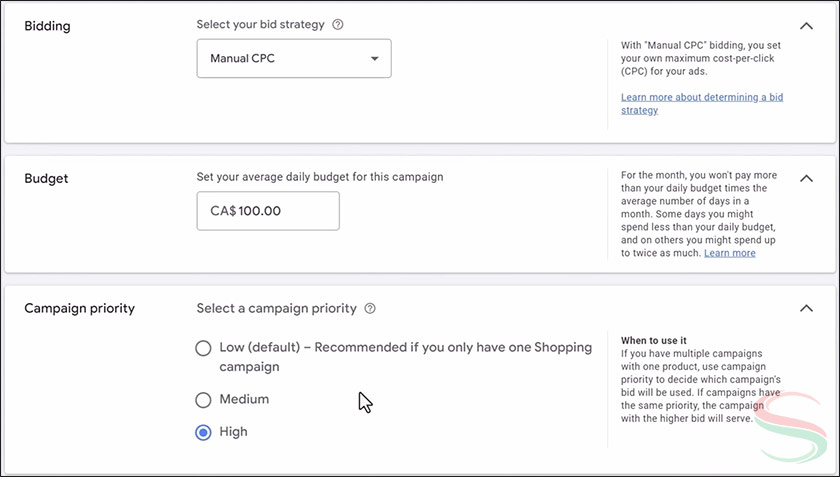The width and height of the screenshot is (840, 477).
Task: Click the Bidding section heading
Action: tap(47, 25)
